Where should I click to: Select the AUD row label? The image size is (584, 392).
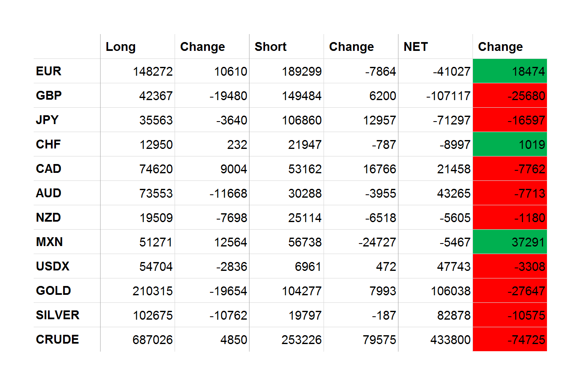(49, 193)
